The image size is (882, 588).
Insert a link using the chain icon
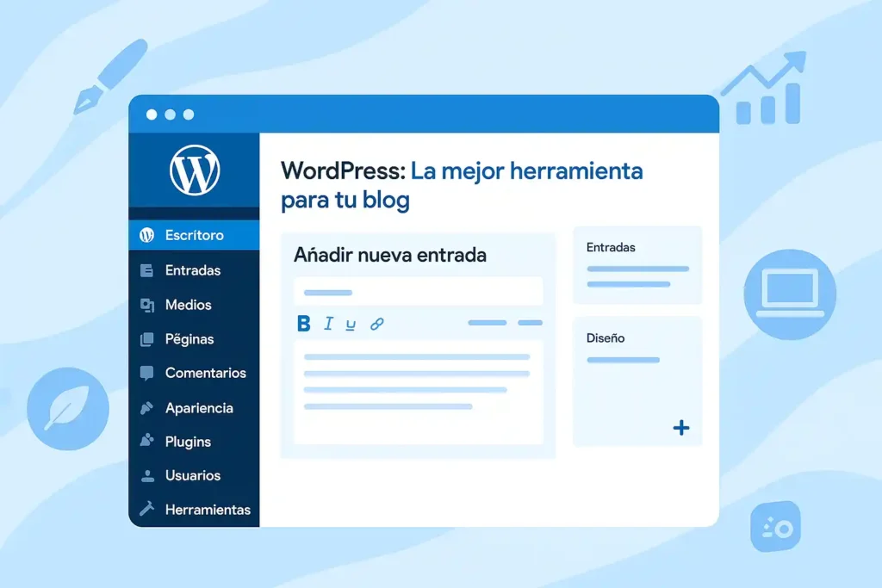tap(376, 324)
